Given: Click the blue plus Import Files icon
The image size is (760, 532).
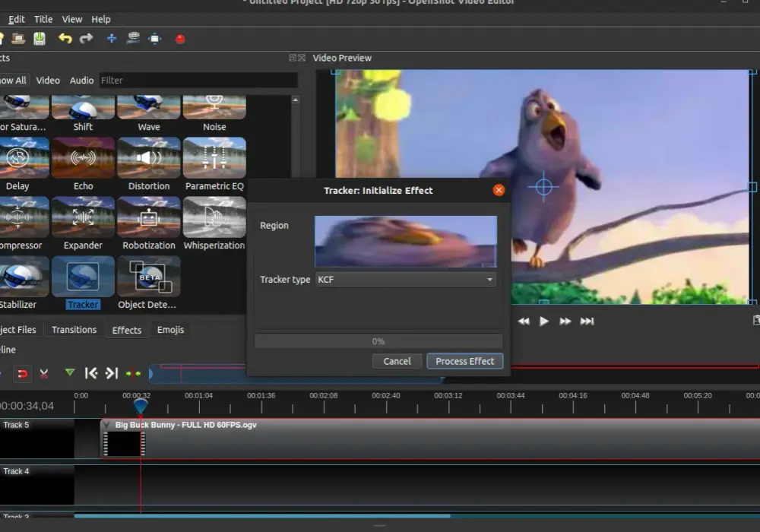Looking at the screenshot, I should tap(112, 39).
